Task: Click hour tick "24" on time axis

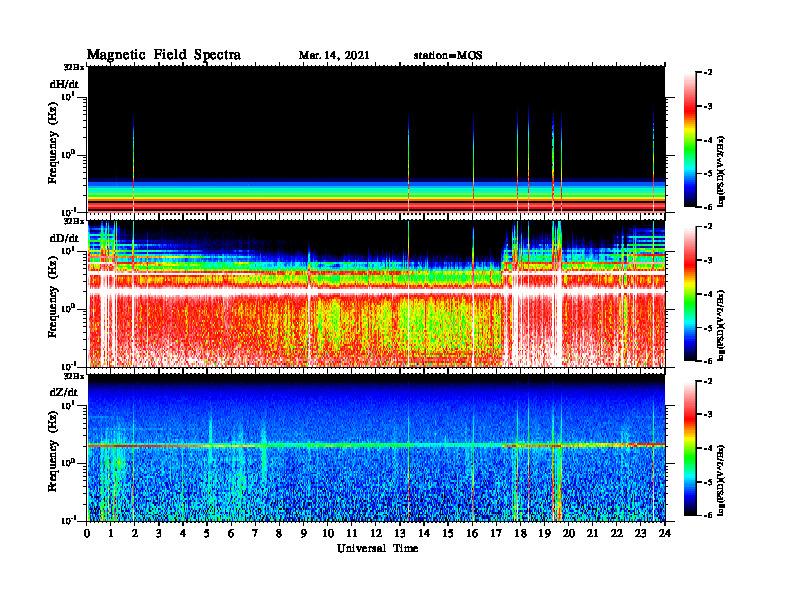Action: (x=665, y=533)
